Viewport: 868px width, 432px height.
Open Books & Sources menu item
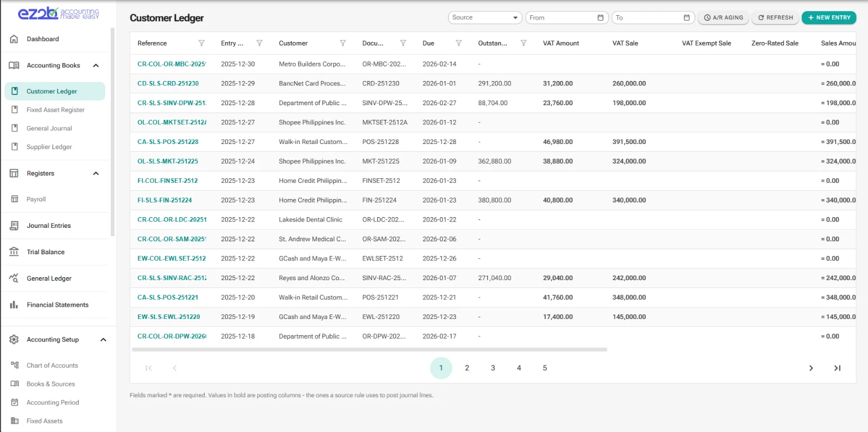click(x=55, y=384)
